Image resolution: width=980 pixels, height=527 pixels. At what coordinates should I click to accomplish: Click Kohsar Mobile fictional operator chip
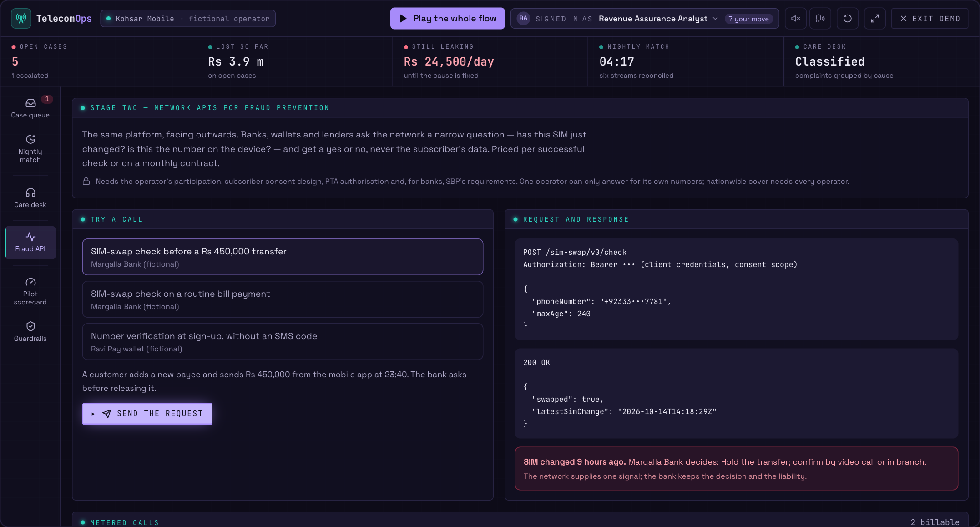pos(188,19)
